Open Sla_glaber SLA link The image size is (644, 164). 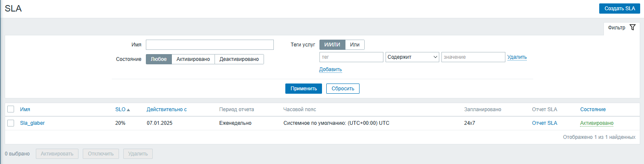(32, 123)
